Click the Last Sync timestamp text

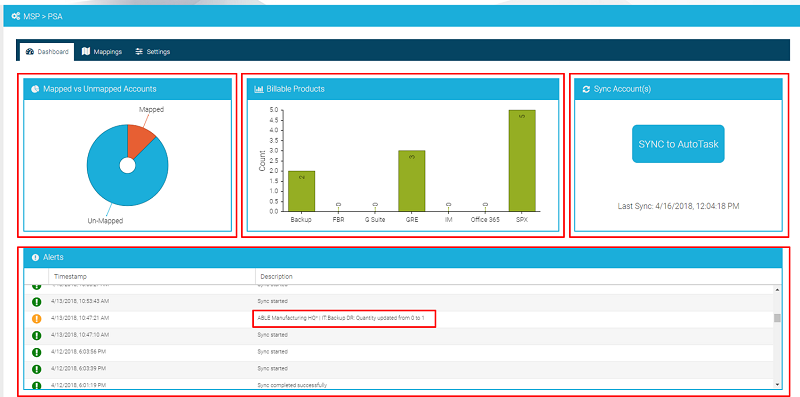pyautogui.click(x=678, y=206)
